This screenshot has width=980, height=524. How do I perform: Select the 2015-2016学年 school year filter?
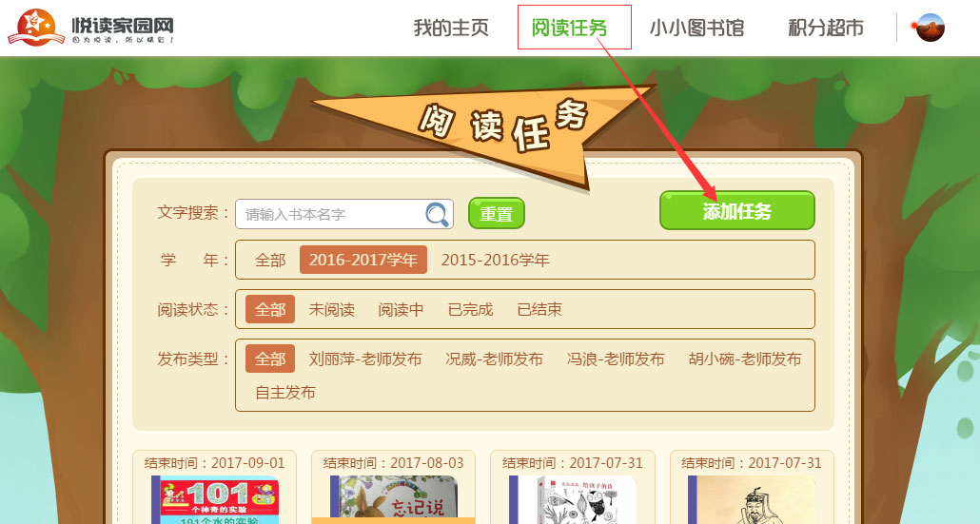pyautogui.click(x=495, y=260)
